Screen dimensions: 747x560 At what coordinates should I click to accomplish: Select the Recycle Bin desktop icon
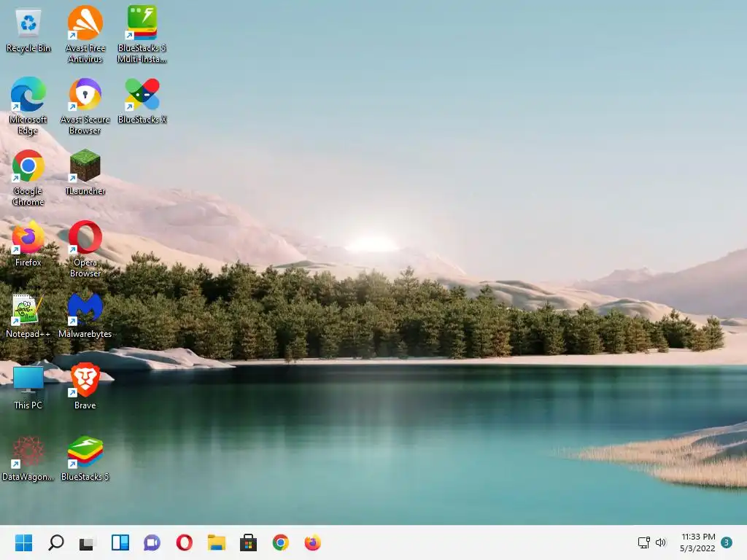(x=28, y=31)
